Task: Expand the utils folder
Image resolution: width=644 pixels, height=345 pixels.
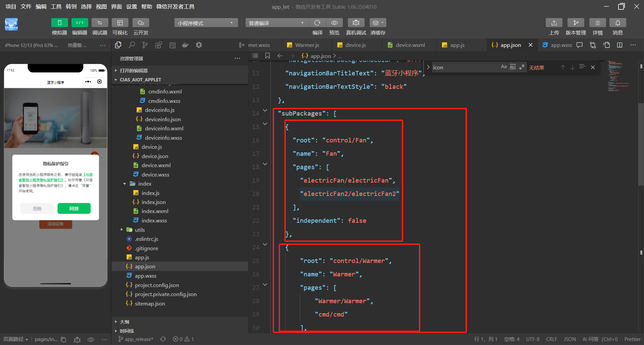Action: click(140, 230)
